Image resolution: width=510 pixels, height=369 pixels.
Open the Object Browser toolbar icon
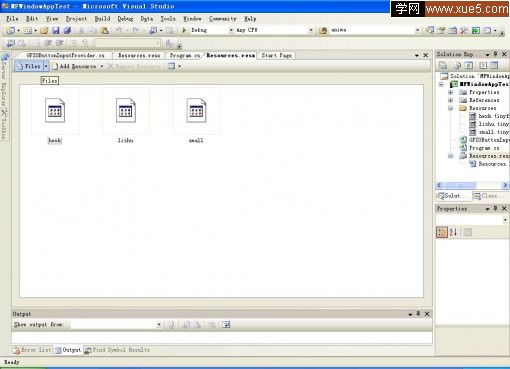click(453, 30)
